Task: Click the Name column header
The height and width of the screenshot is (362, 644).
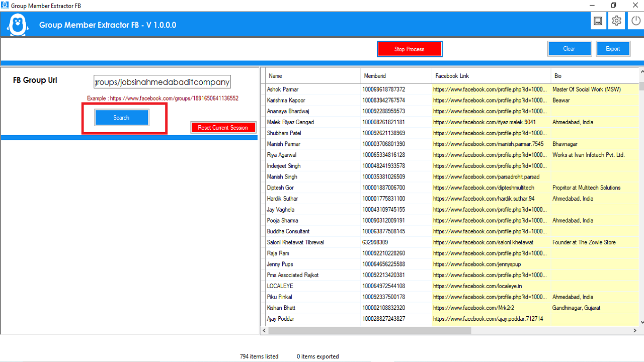Action: 275,75
